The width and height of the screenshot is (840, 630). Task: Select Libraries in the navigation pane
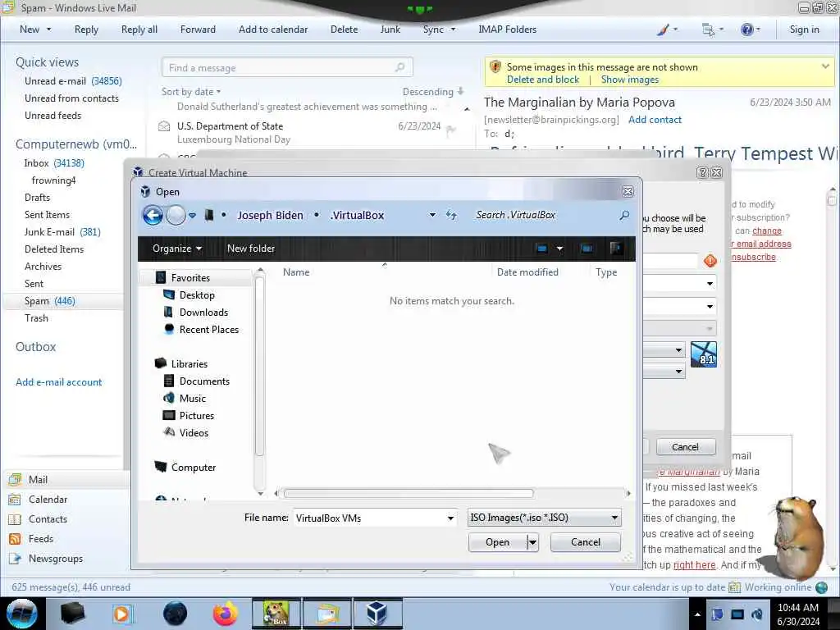(x=189, y=363)
